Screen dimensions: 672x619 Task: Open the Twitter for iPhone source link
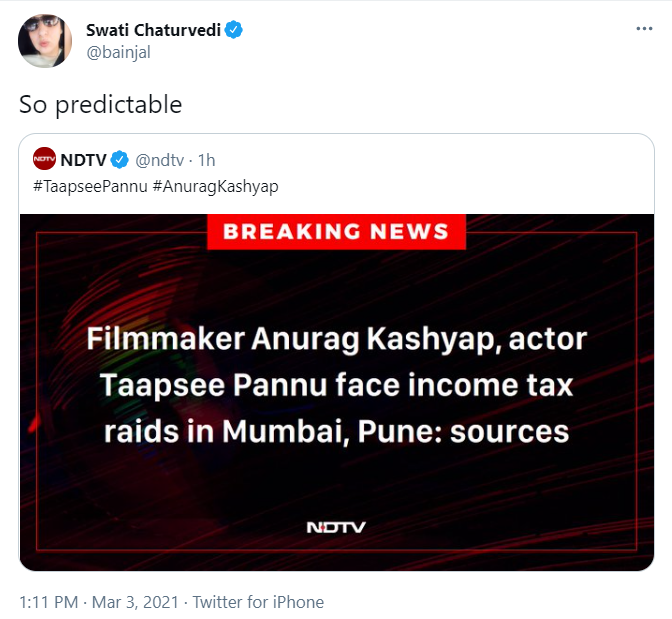tap(258, 602)
